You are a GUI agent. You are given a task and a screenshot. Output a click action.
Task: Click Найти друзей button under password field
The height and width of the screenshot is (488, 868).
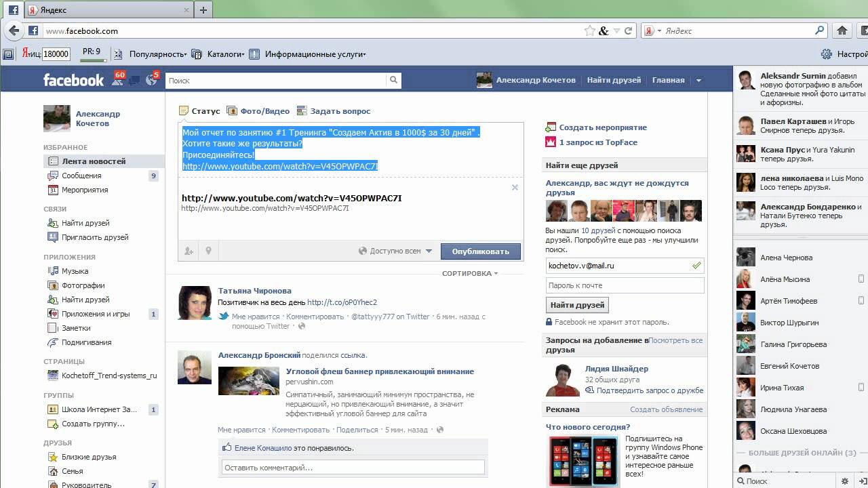coord(577,305)
